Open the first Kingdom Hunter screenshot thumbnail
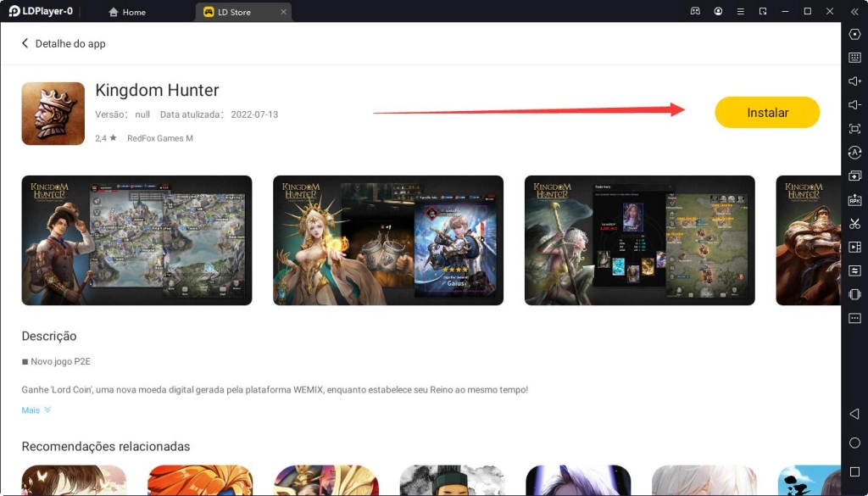This screenshot has height=496, width=868. click(x=136, y=240)
